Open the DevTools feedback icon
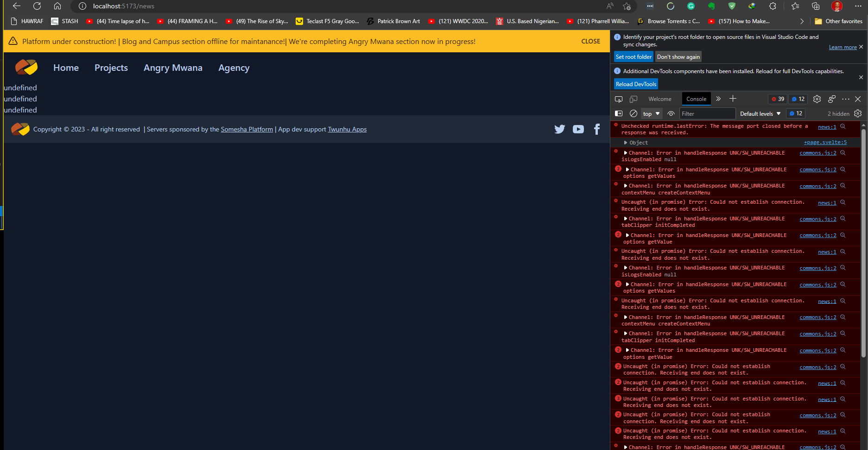Screen dimensions: 868x450 (x=832, y=99)
